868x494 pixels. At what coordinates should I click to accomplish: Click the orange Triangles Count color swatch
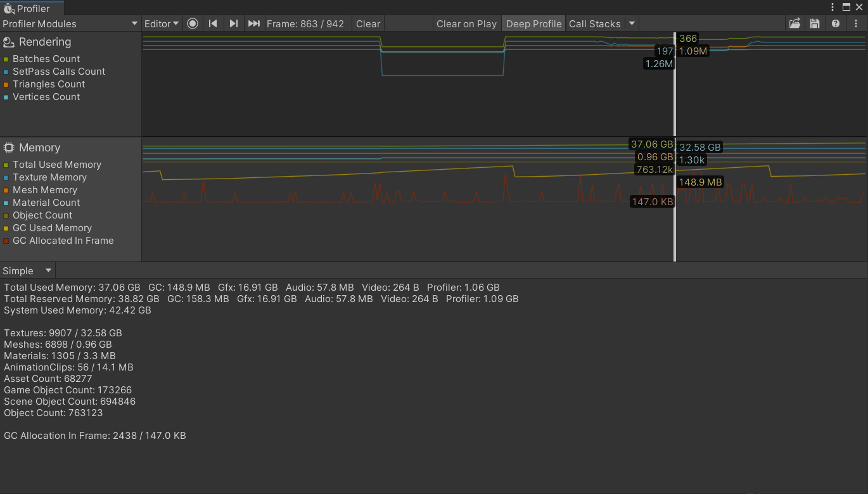(x=8, y=84)
